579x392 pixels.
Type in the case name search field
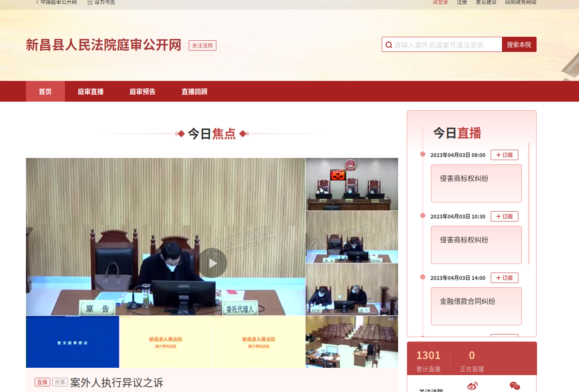446,45
